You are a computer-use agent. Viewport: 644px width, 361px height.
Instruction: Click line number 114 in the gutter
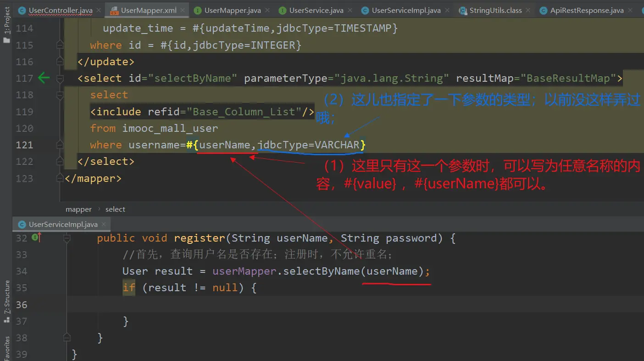(x=25, y=28)
